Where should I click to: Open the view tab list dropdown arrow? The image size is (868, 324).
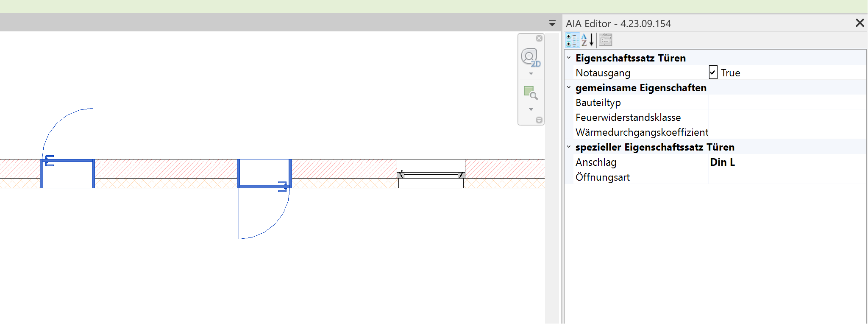[552, 23]
